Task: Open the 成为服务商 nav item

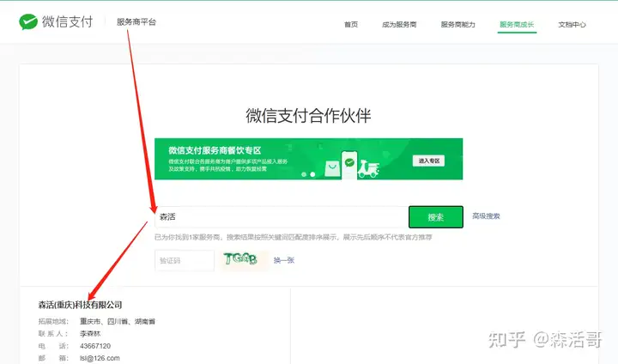Action: pyautogui.click(x=399, y=24)
